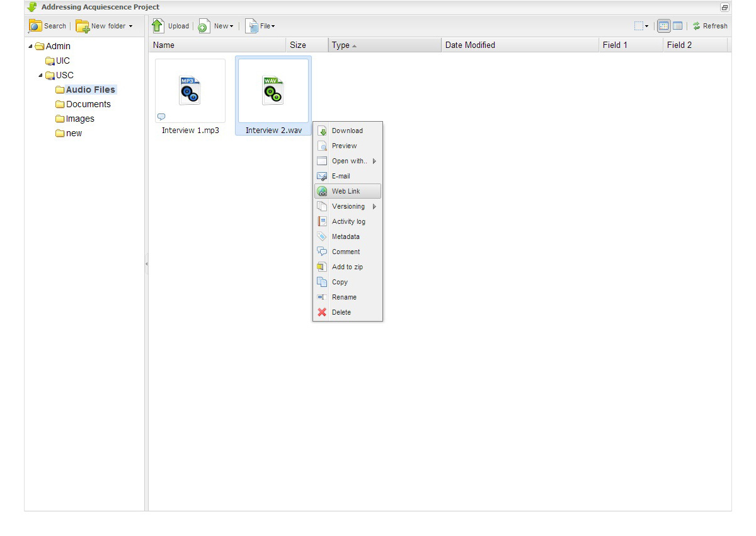
Task: Click the Field 2 column header
Action: tap(695, 45)
